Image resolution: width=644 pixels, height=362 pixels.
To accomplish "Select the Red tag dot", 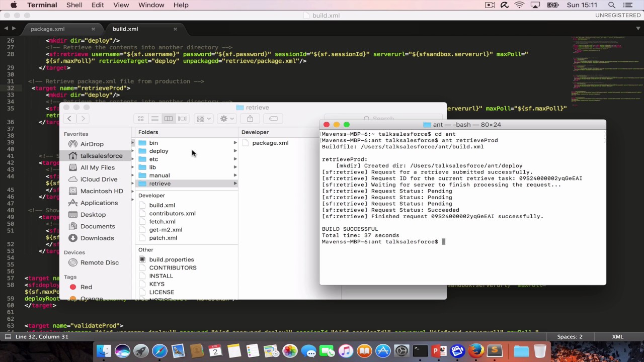I will click(73, 287).
